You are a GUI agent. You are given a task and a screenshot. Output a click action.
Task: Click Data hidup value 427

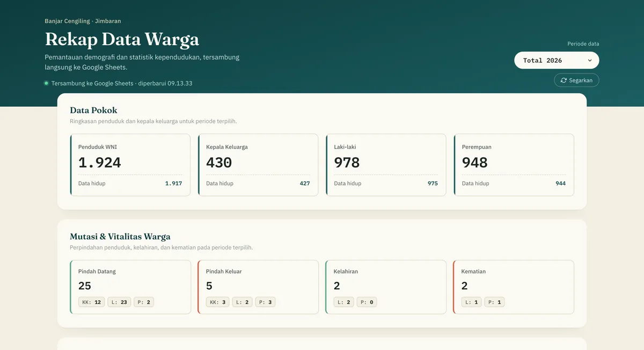[305, 184]
